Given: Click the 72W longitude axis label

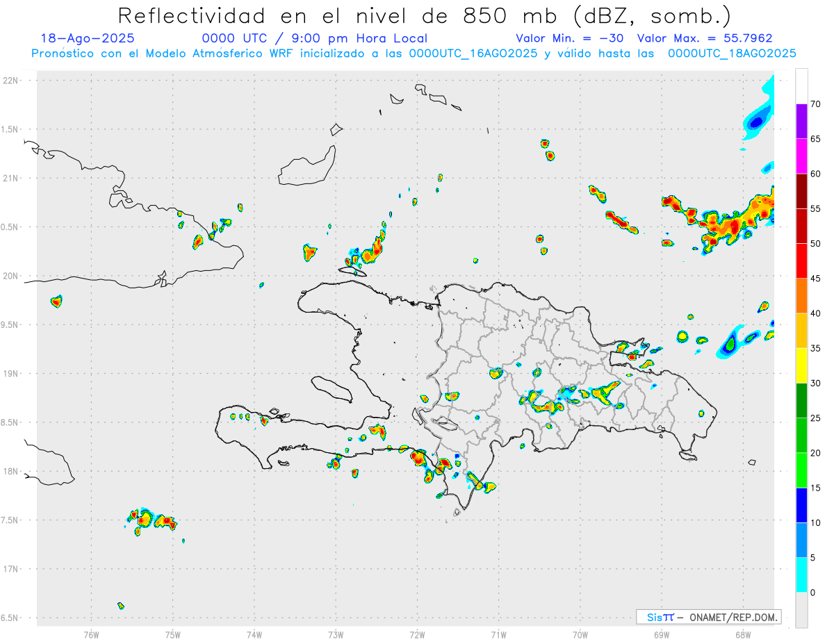Looking at the screenshot, I should pyautogui.click(x=417, y=634).
